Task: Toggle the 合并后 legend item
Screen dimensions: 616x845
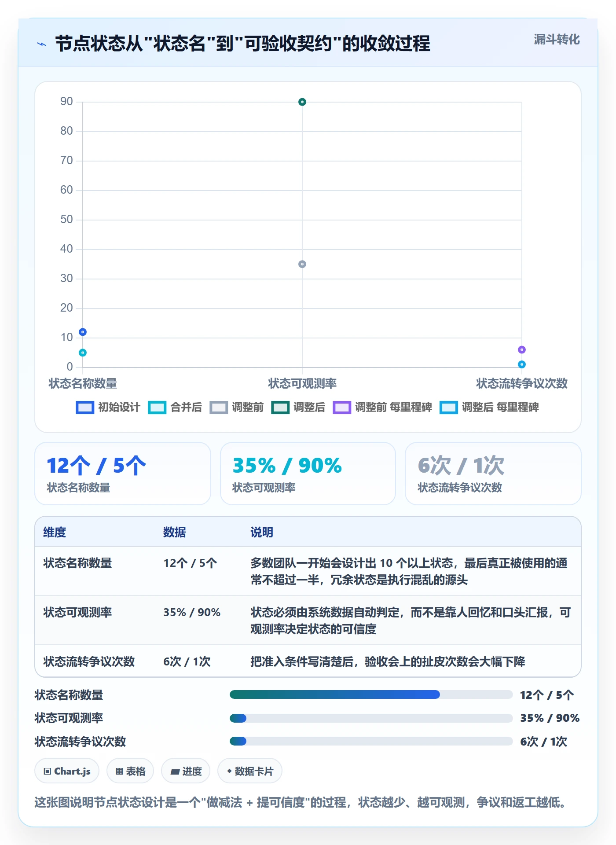Action: [175, 407]
